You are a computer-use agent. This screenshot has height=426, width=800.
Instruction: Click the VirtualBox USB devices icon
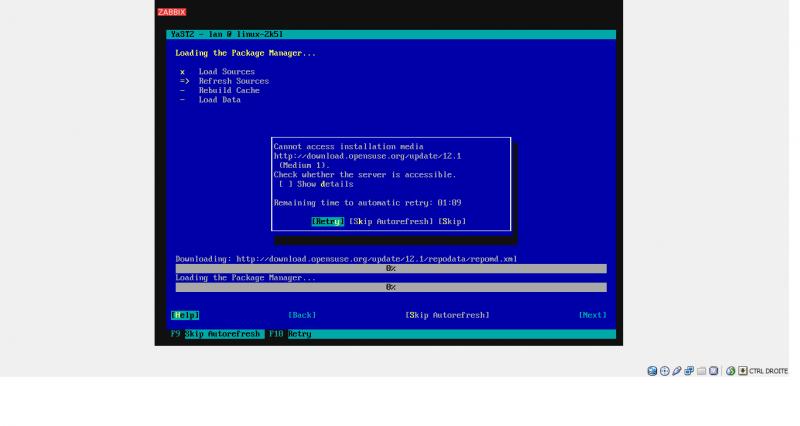click(x=677, y=371)
